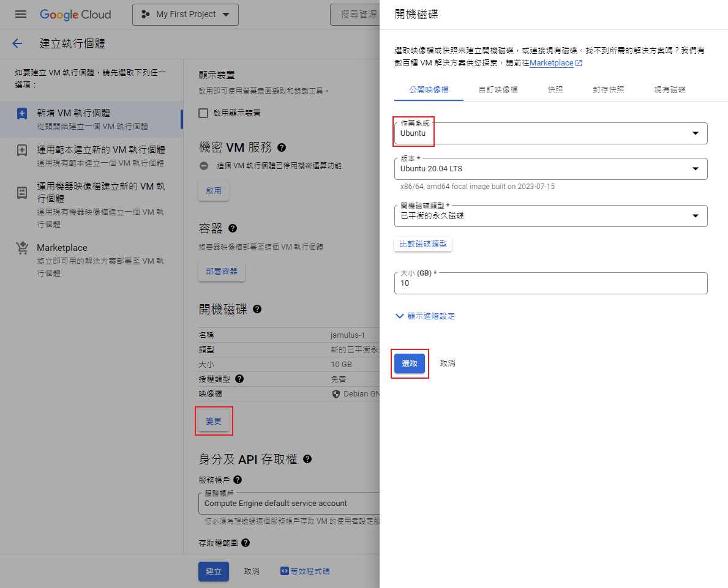Screen dimensions: 728x588
Task: Click the 選取 button to confirm disk
Action: point(410,363)
